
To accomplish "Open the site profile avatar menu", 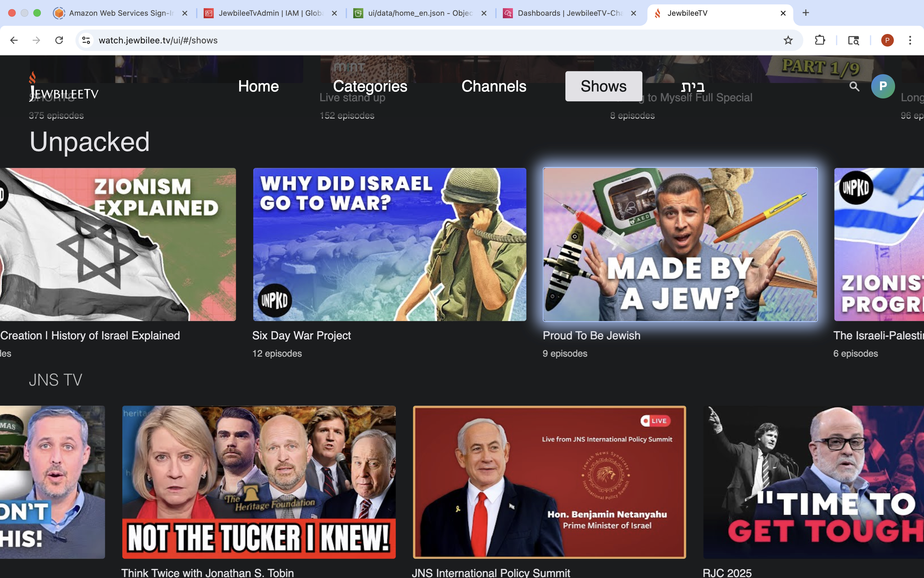I will 883,86.
